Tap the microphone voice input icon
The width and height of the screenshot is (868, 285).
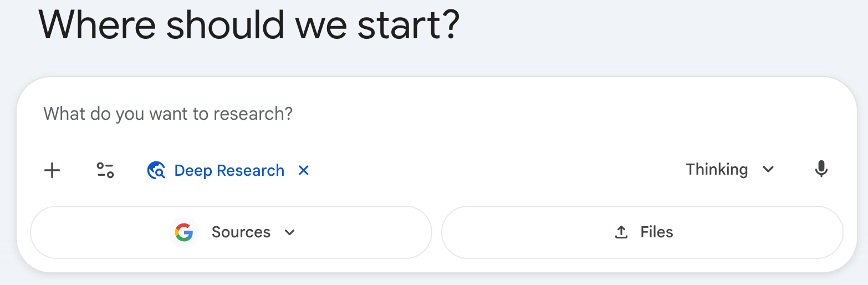tap(821, 169)
